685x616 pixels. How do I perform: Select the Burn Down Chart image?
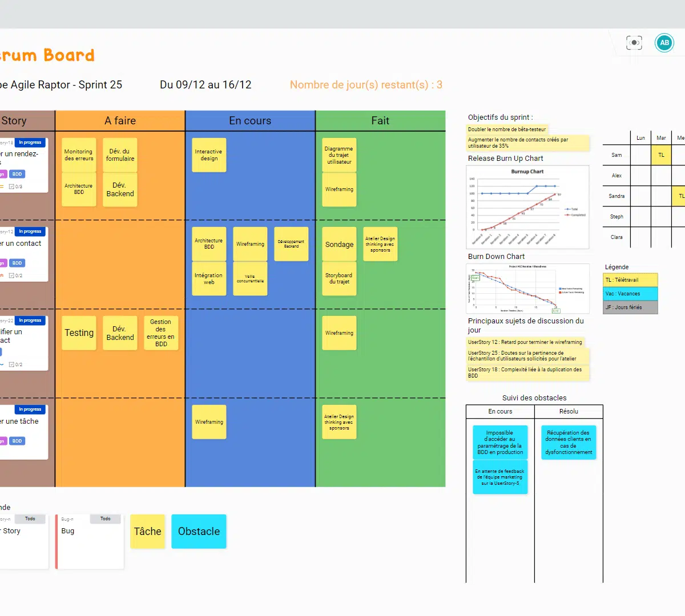(527, 289)
